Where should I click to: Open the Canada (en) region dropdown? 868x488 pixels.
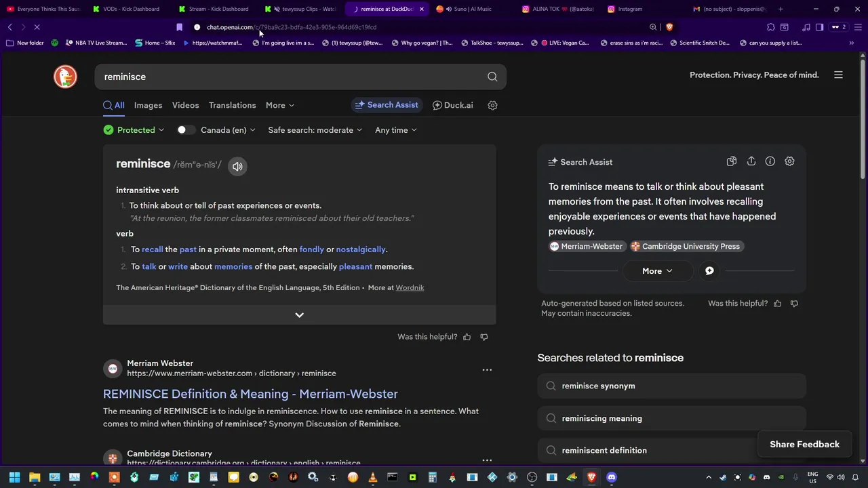point(228,130)
